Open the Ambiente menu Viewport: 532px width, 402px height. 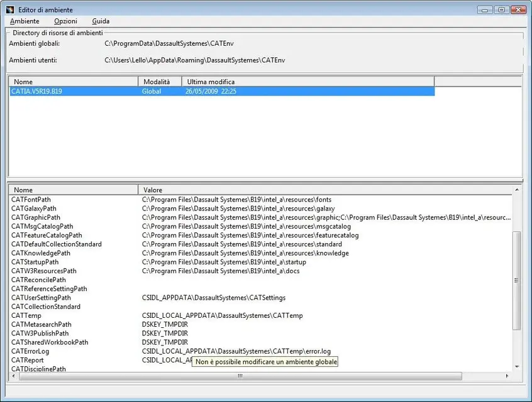(x=25, y=21)
